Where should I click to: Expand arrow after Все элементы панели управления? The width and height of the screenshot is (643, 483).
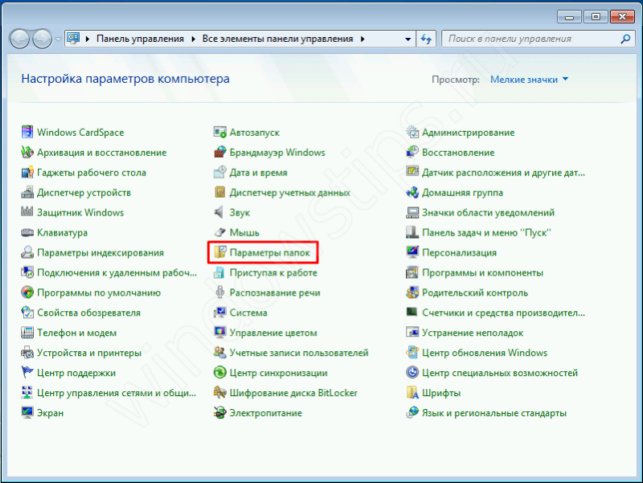(x=363, y=39)
